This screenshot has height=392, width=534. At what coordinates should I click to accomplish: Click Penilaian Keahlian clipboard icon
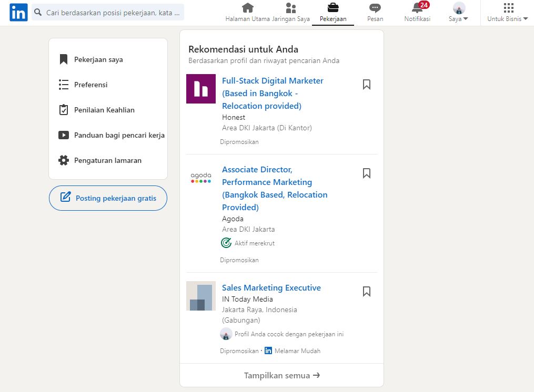pos(63,110)
